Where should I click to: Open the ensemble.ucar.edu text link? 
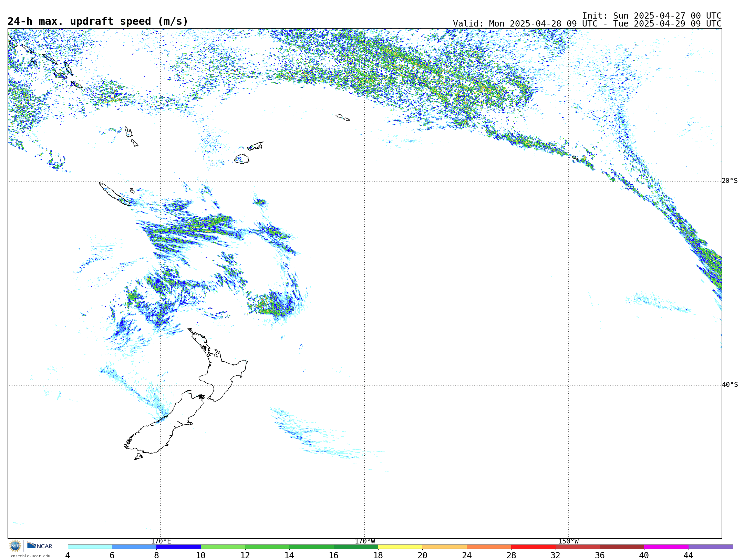[30, 556]
